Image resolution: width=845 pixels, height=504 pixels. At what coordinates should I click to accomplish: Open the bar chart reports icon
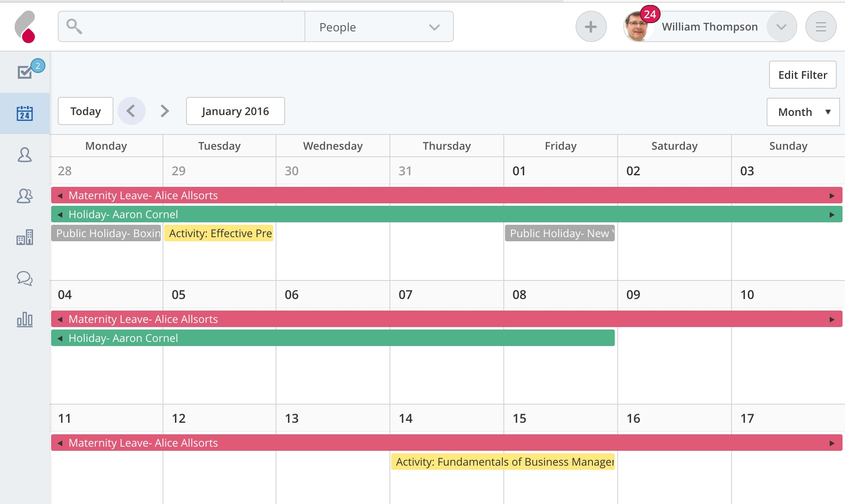coord(25,320)
